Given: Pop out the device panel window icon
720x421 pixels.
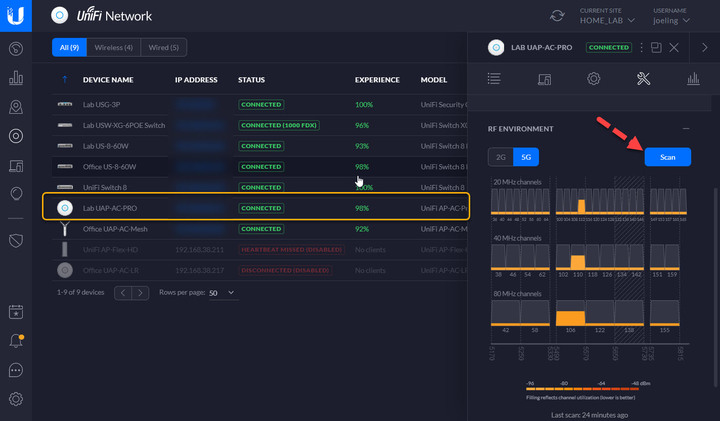Looking at the screenshot, I should pos(656,47).
